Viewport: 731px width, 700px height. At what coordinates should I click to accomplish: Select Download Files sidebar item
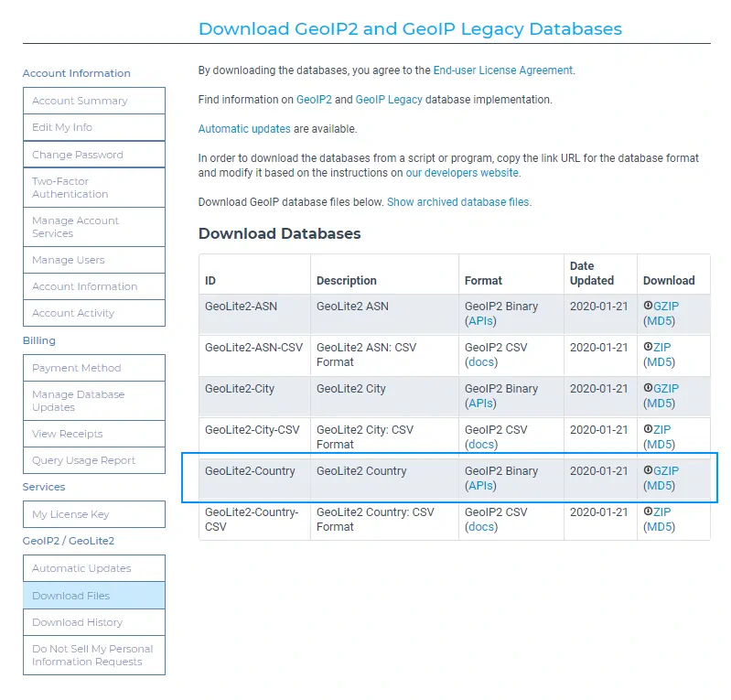point(94,596)
